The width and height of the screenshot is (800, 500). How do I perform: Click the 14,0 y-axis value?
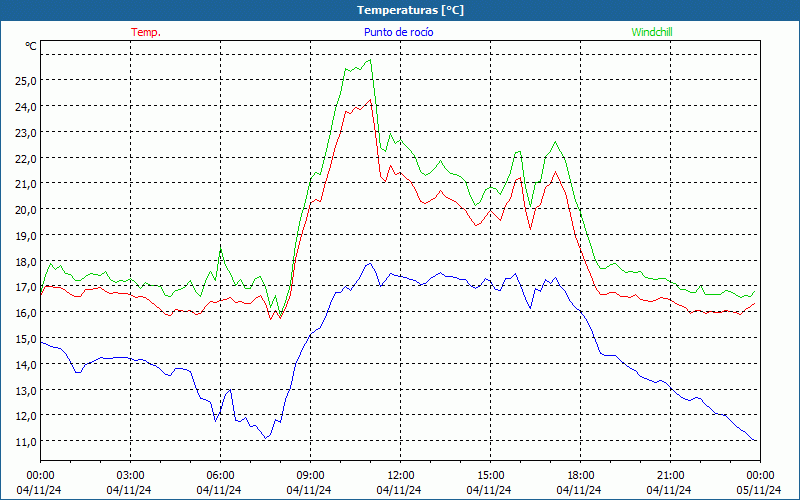(x=24, y=364)
